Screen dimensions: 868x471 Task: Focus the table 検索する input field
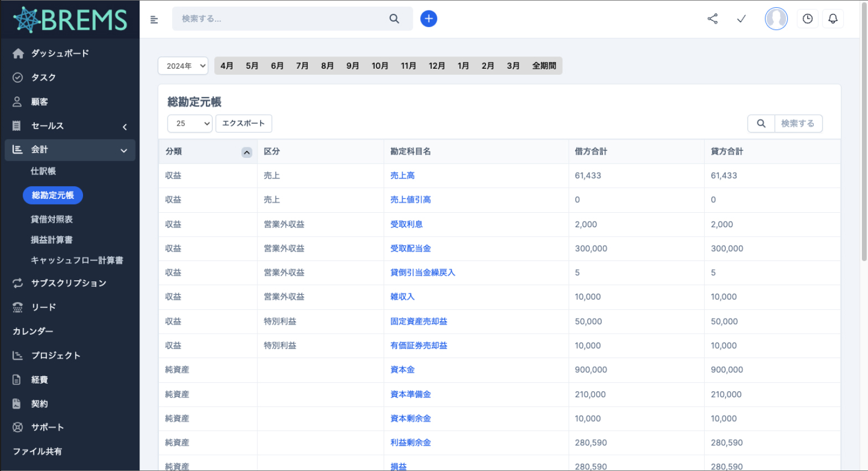(798, 124)
